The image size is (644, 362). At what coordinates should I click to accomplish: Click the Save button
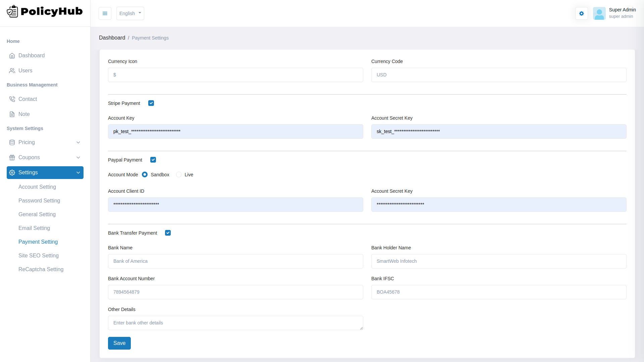(x=119, y=343)
